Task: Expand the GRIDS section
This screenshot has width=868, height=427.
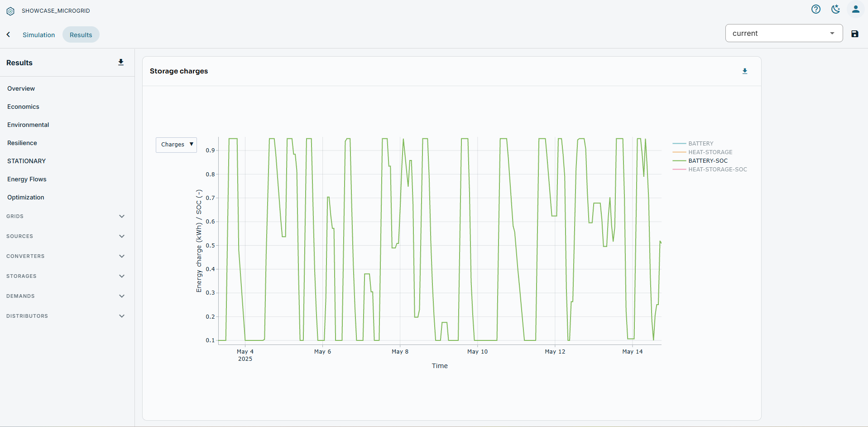Action: tap(66, 216)
